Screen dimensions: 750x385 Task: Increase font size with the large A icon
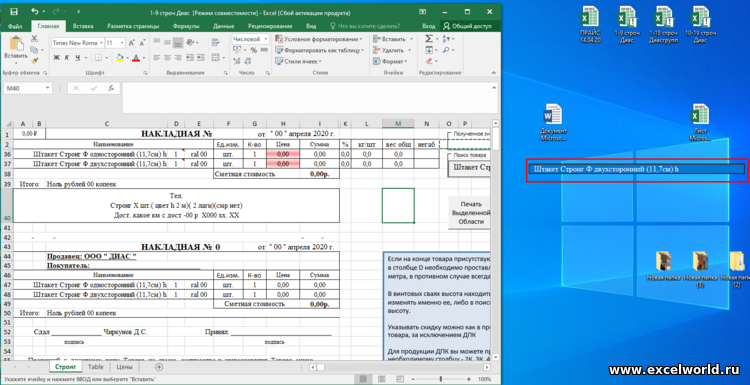[x=132, y=43]
